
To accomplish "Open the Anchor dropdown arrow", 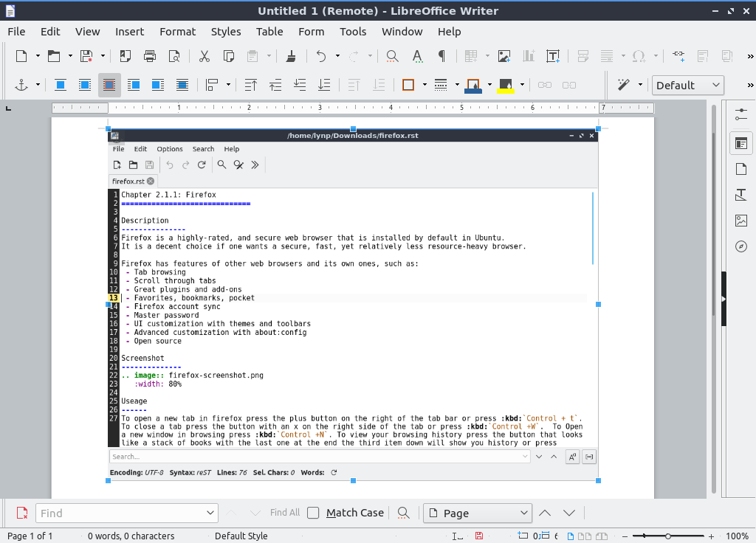I will coord(37,86).
